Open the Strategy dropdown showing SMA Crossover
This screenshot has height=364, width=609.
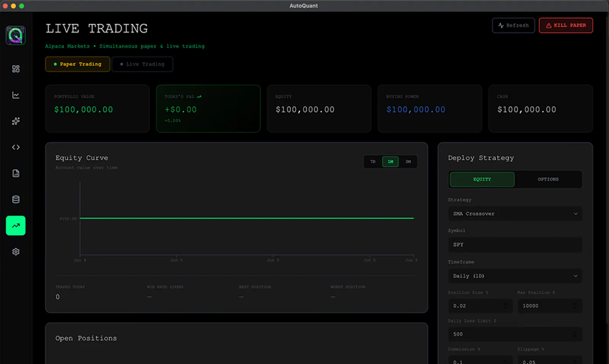515,214
